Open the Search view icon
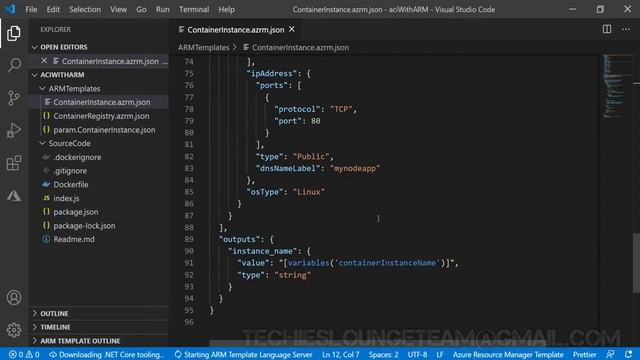The image size is (640, 360). (x=14, y=65)
